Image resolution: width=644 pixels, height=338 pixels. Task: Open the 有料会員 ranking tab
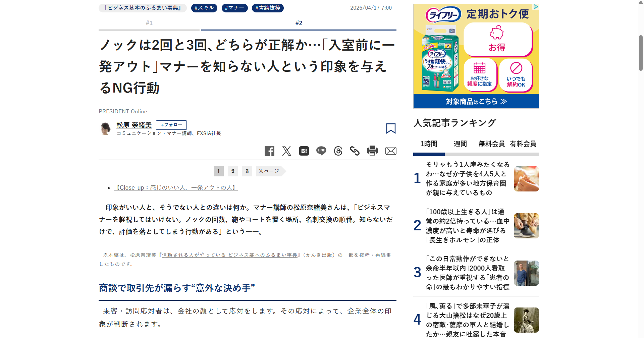[x=523, y=144]
